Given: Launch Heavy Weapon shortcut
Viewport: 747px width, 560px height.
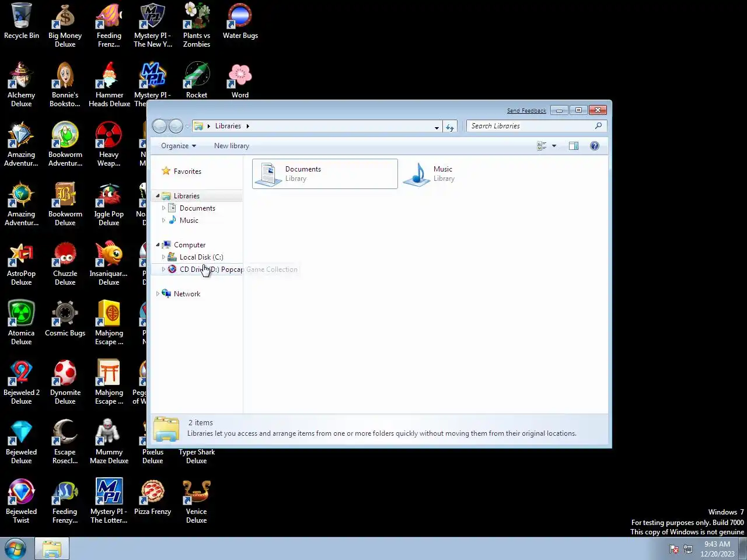Looking at the screenshot, I should click(109, 144).
